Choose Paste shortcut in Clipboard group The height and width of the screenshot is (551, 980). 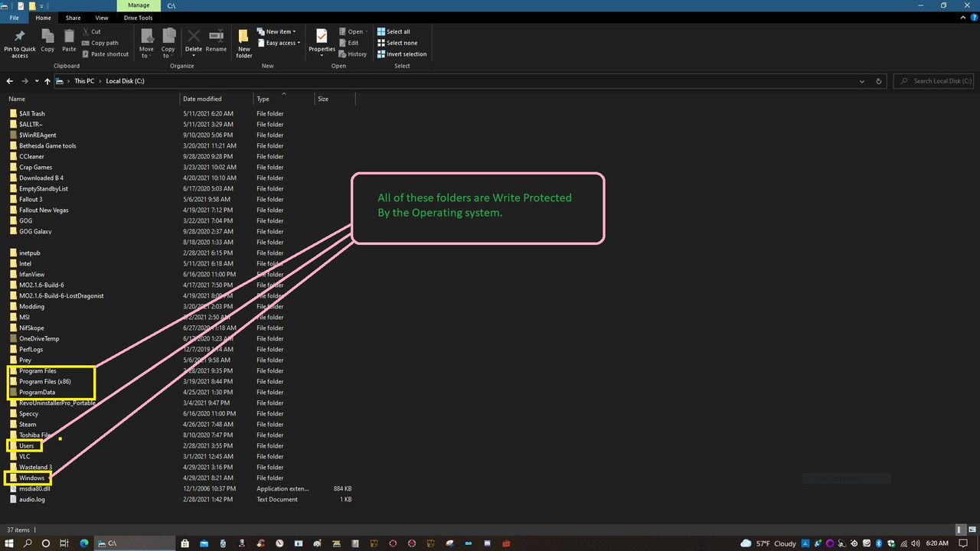coord(105,54)
